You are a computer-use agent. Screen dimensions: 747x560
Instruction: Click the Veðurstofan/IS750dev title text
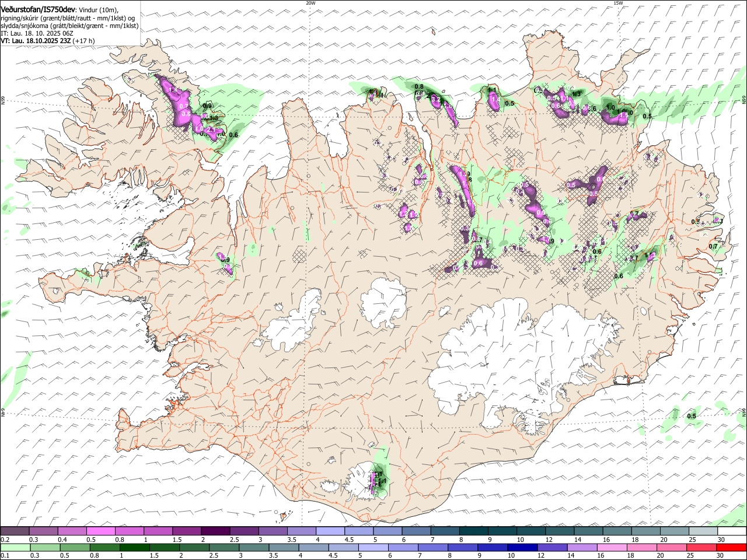pyautogui.click(x=38, y=10)
